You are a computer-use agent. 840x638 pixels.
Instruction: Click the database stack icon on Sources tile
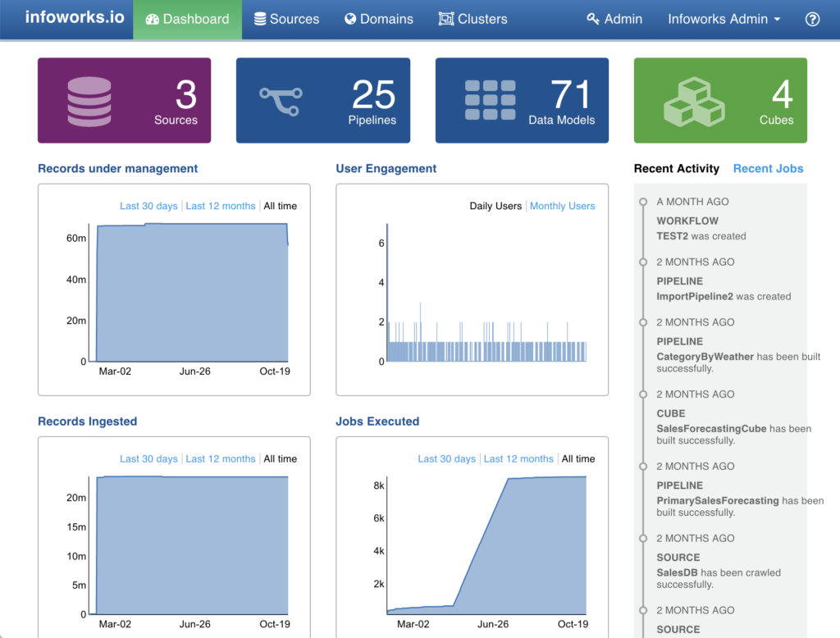(x=89, y=101)
